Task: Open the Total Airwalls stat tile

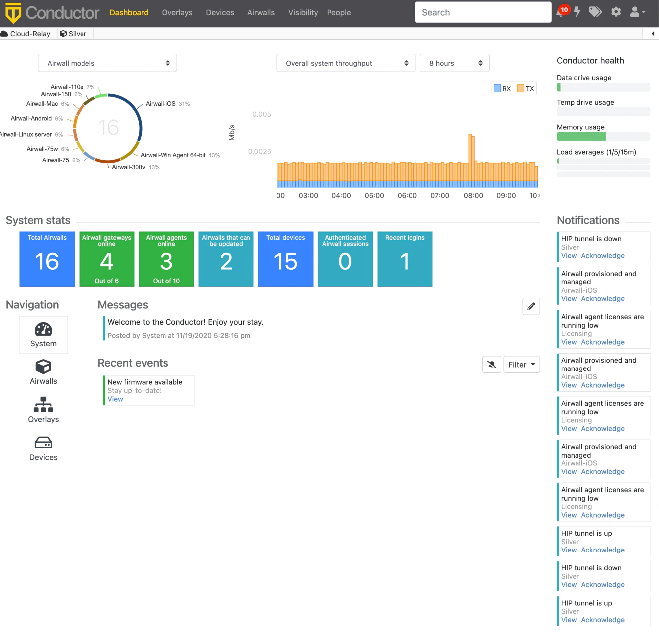Action: click(x=47, y=259)
